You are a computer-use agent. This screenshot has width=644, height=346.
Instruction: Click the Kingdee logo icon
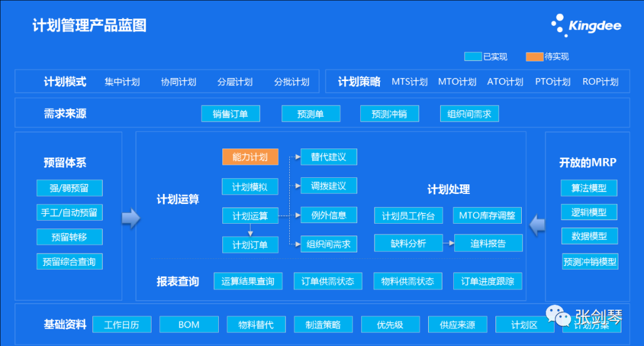tap(559, 26)
